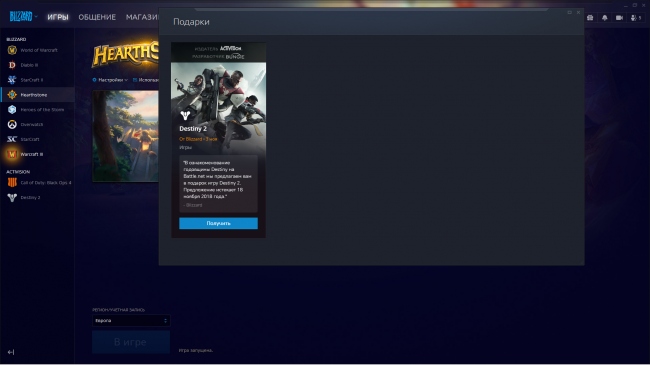Switch to the ИГРЫ tab

click(58, 17)
